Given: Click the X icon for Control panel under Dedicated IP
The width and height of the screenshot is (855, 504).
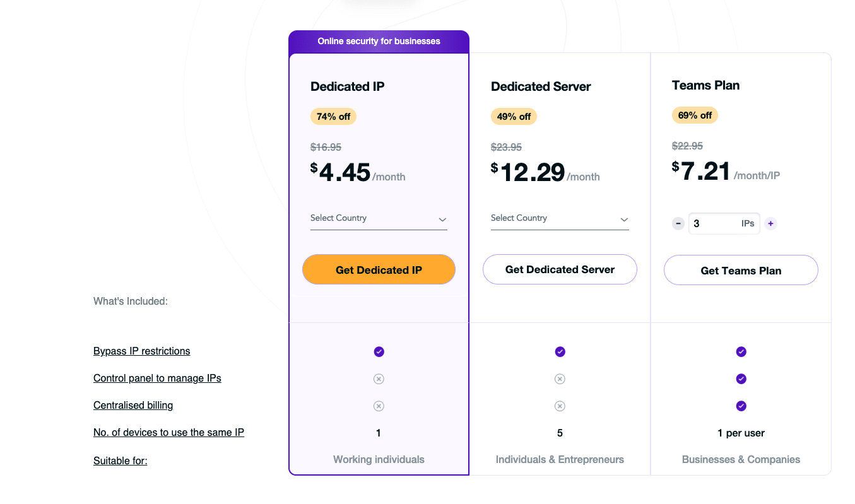Looking at the screenshot, I should pyautogui.click(x=379, y=378).
